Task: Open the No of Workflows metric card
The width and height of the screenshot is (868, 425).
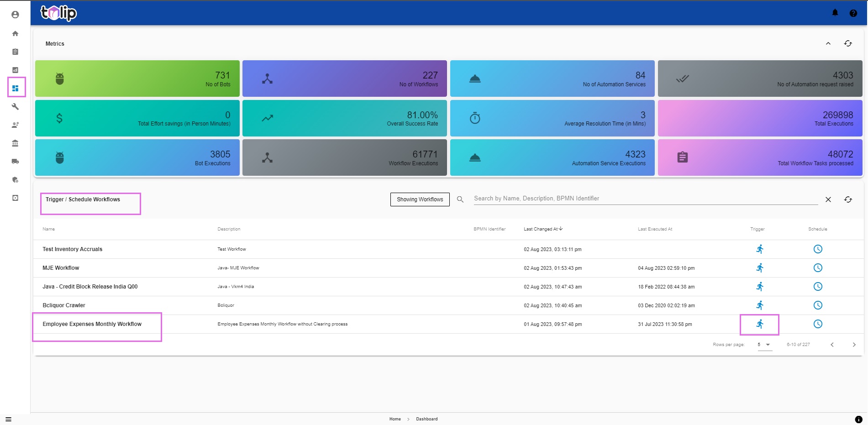Action: 345,79
